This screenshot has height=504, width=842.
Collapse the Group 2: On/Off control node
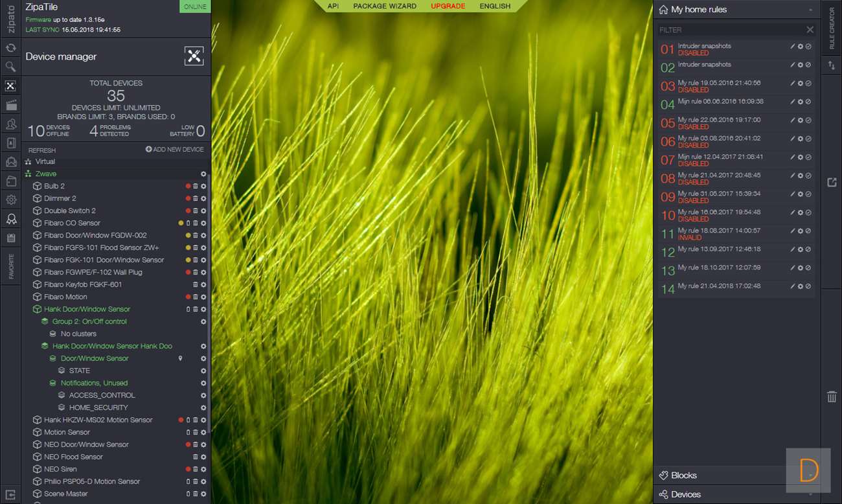tap(45, 322)
